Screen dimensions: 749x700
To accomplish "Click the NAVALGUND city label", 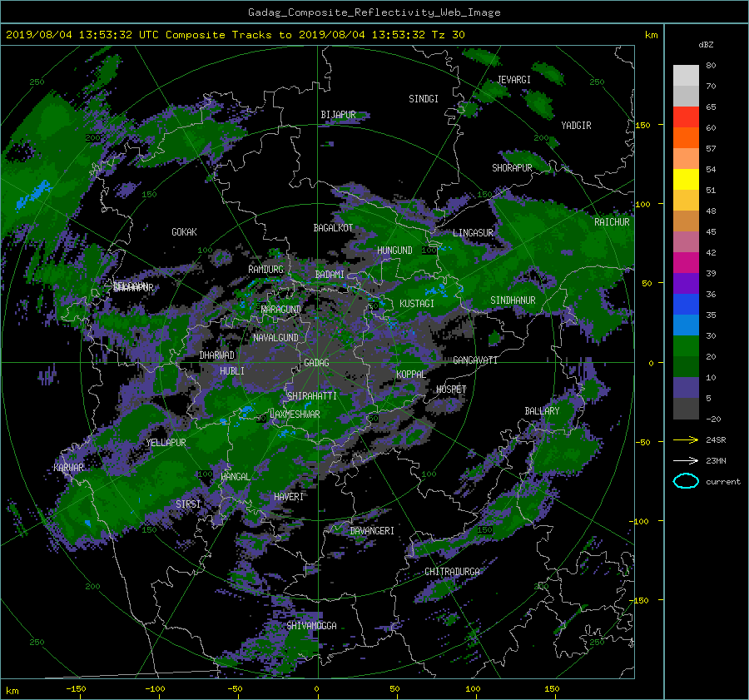I will coord(275,338).
